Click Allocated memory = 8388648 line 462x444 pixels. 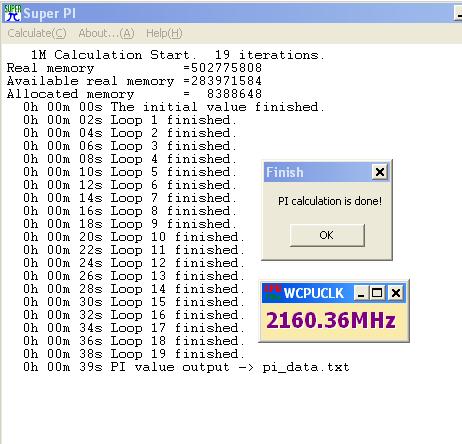[134, 94]
